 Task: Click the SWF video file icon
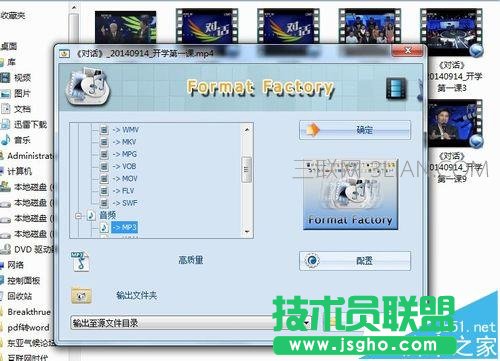pos(104,203)
